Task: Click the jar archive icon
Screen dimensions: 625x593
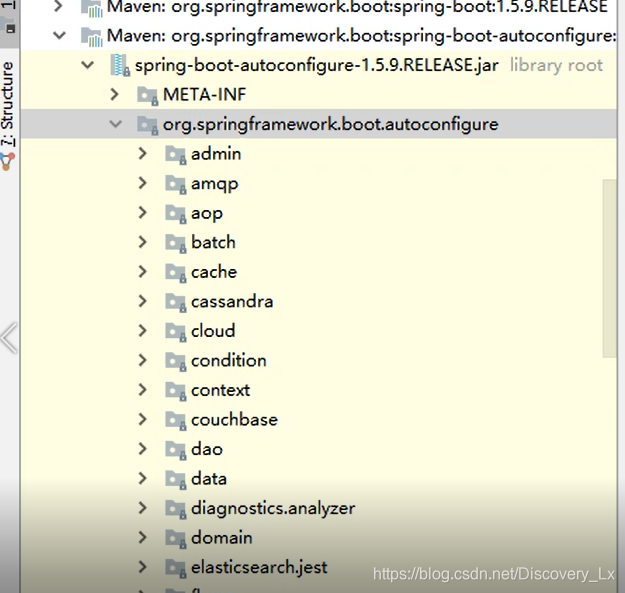Action: point(120,65)
